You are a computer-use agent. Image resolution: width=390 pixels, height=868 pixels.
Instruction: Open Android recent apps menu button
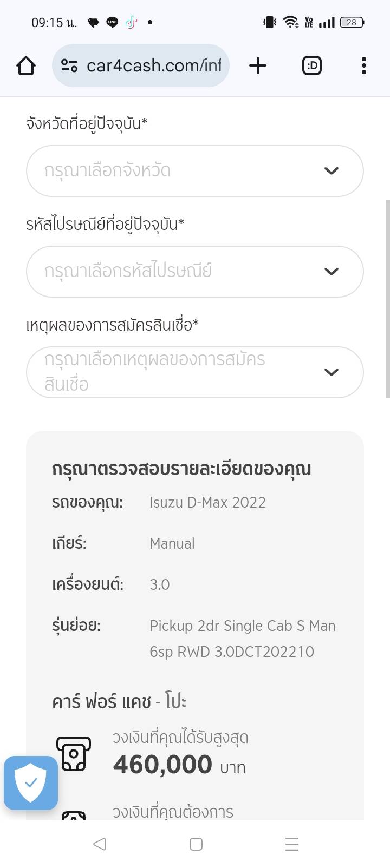tap(291, 844)
